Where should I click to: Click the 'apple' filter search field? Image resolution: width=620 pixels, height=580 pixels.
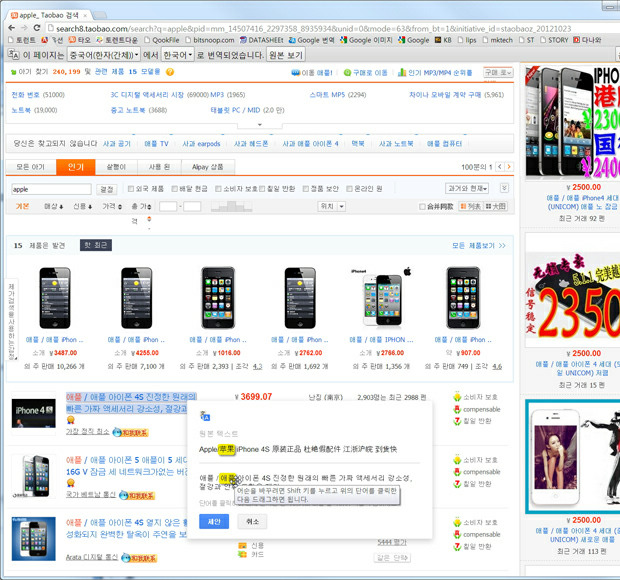click(51, 189)
